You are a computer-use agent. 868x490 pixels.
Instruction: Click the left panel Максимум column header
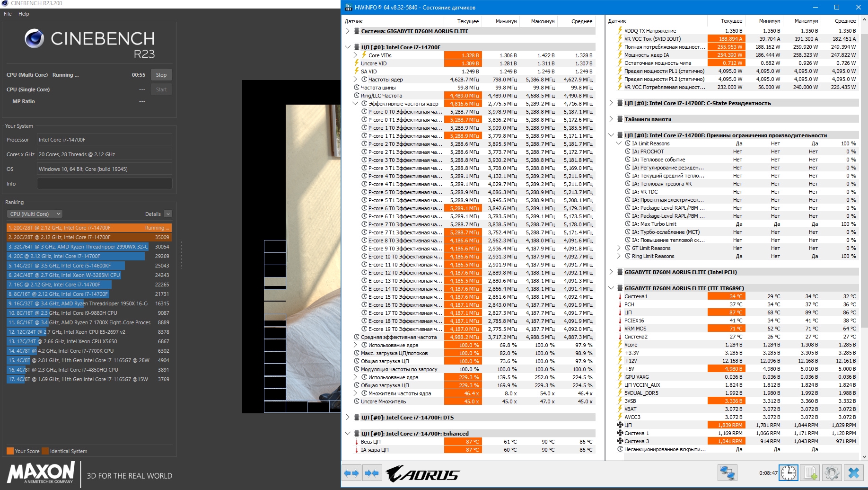[x=539, y=21]
